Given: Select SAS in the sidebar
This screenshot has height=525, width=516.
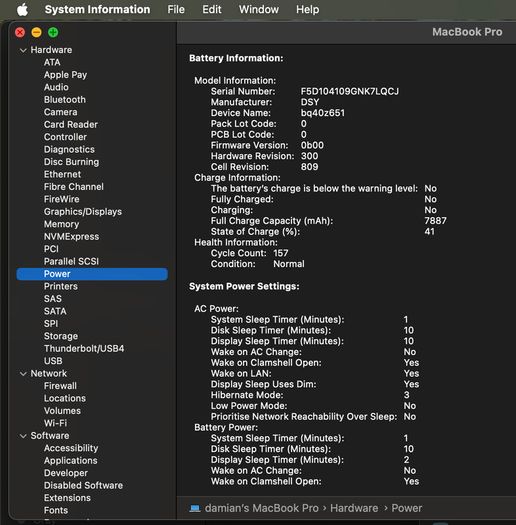Looking at the screenshot, I should click(x=53, y=299).
